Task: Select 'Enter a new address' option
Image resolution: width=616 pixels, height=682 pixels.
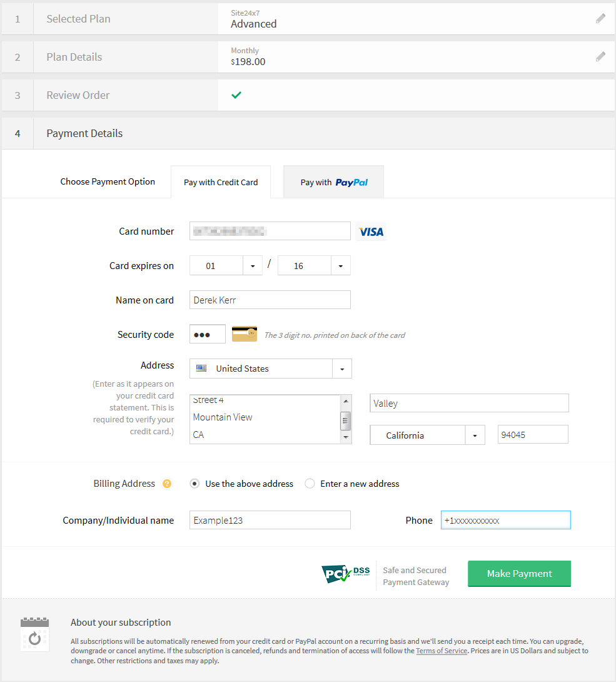Action: pos(310,484)
